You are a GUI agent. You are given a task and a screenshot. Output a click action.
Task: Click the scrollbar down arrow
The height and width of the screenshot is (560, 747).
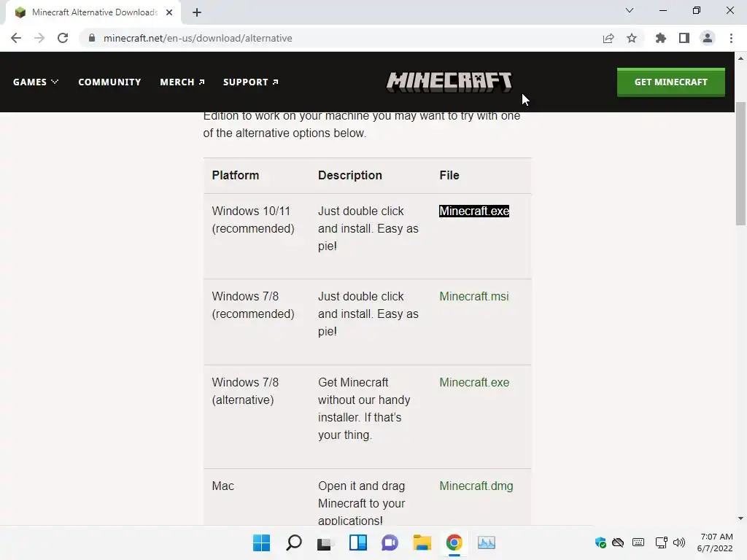pos(740,518)
